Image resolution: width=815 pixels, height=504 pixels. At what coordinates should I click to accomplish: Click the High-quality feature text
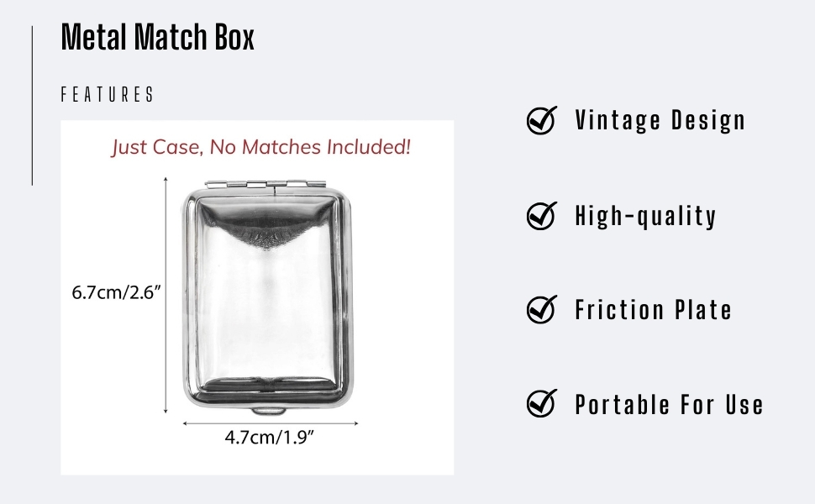(x=645, y=216)
